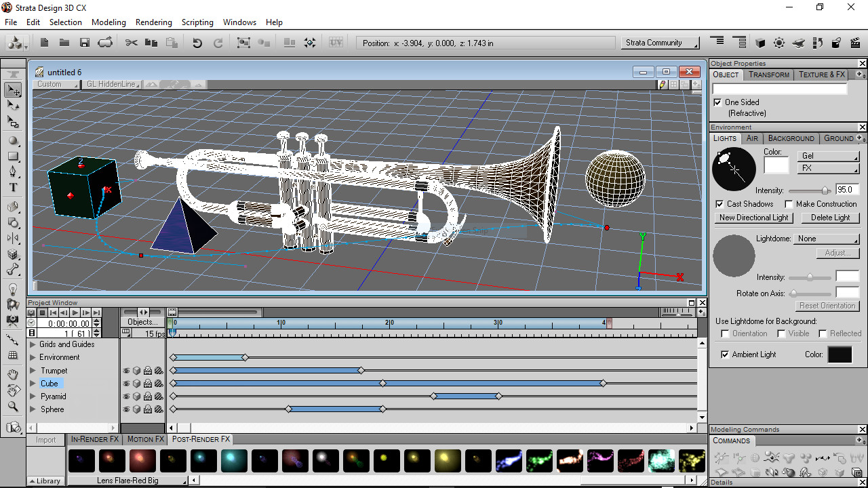Disable Cast Shadows for the light

coord(719,203)
